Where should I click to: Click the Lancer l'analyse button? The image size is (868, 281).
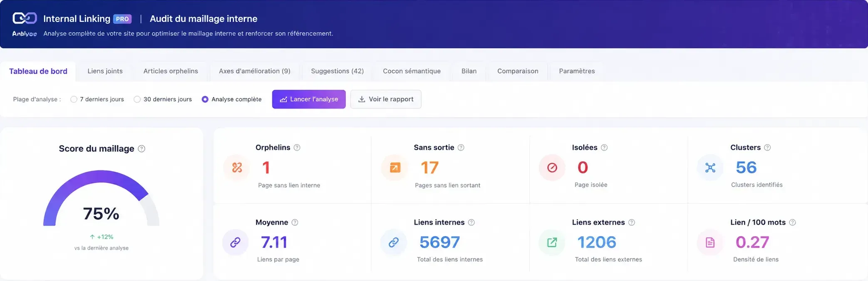point(309,99)
